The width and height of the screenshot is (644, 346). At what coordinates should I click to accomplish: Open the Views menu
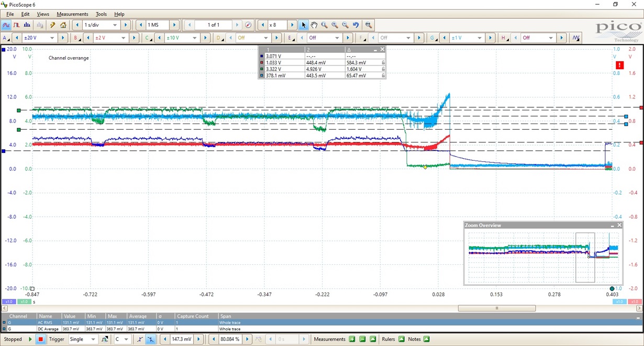(43, 14)
